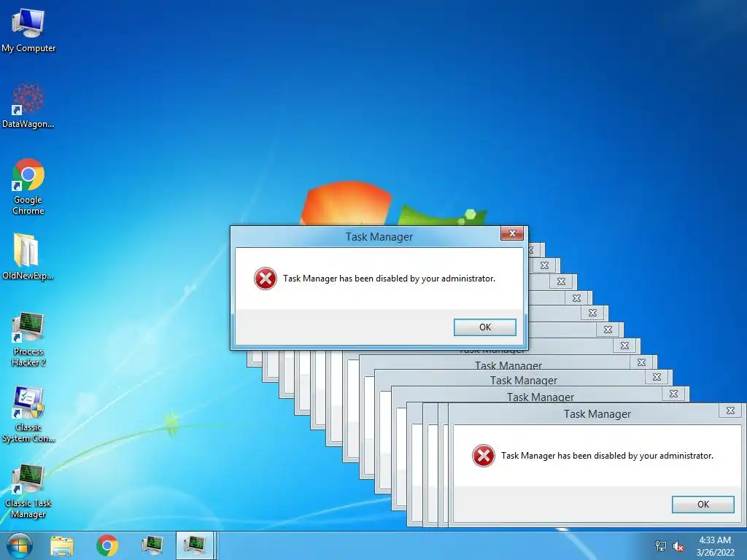The width and height of the screenshot is (747, 560).
Task: Click the red error icon in the front dialog
Action: coord(266,279)
